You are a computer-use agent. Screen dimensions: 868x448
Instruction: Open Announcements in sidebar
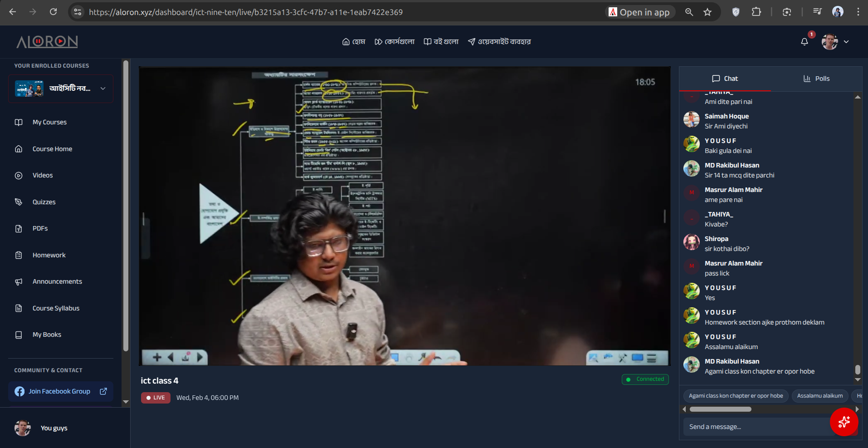click(57, 281)
